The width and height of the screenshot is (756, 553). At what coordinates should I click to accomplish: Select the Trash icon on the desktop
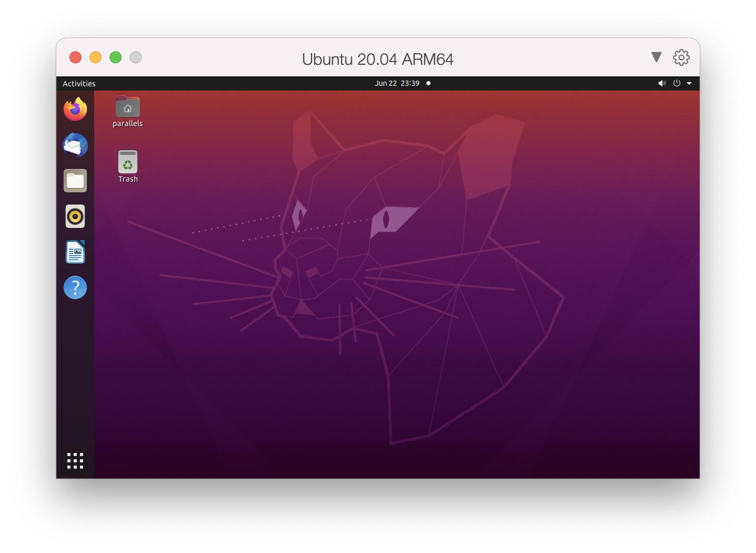tap(128, 166)
